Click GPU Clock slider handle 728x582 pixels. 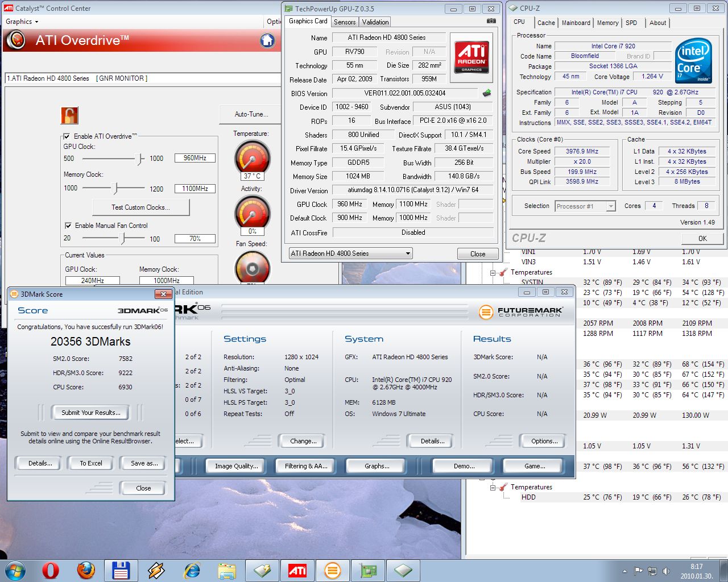coord(140,159)
